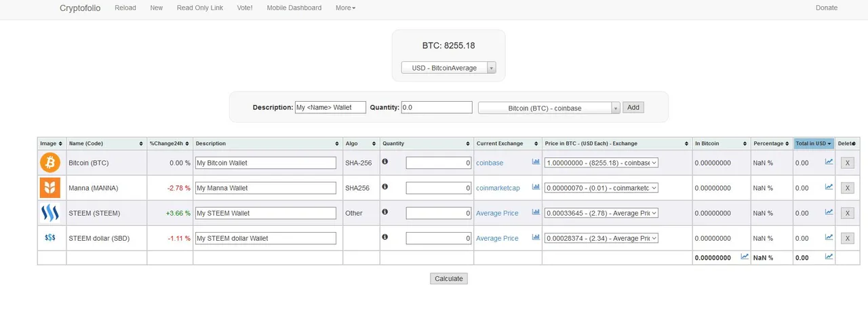
Task: Open USD total chart for Manna row
Action: pyautogui.click(x=829, y=187)
